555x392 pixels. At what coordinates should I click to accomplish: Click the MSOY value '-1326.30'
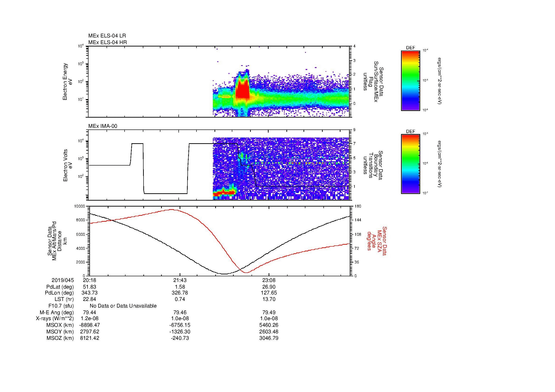click(180, 332)
